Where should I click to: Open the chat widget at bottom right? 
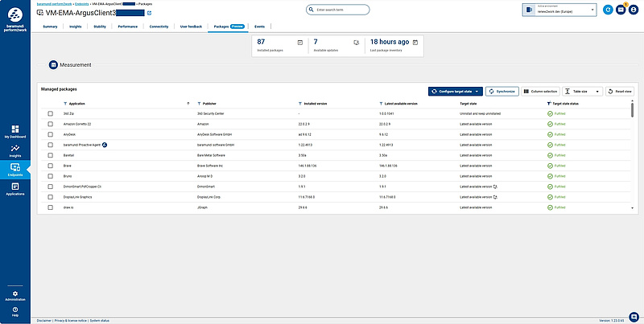(634, 315)
